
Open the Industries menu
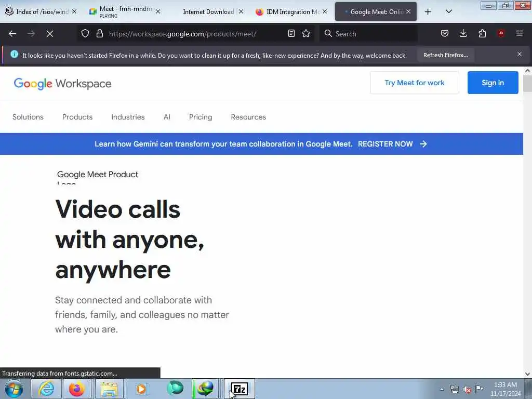pyautogui.click(x=128, y=117)
